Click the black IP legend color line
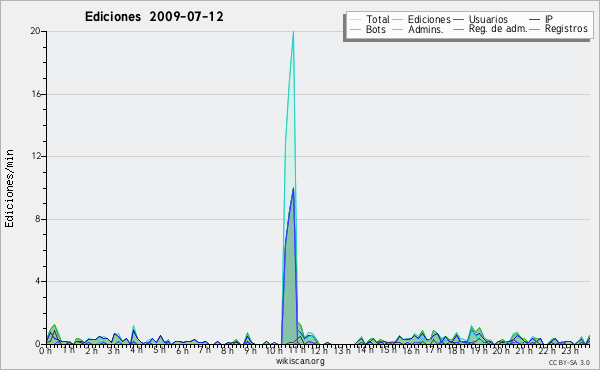Viewport: 600px width, 370px height. click(535, 19)
